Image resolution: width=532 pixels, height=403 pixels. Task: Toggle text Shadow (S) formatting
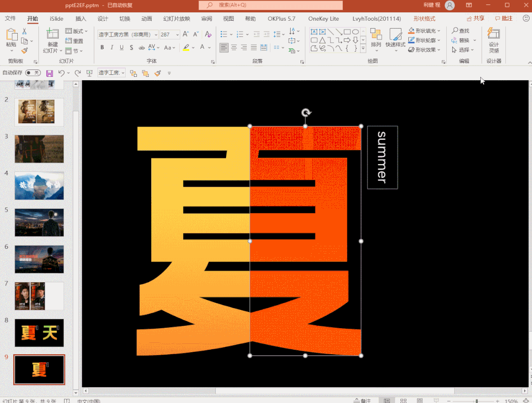click(132, 47)
